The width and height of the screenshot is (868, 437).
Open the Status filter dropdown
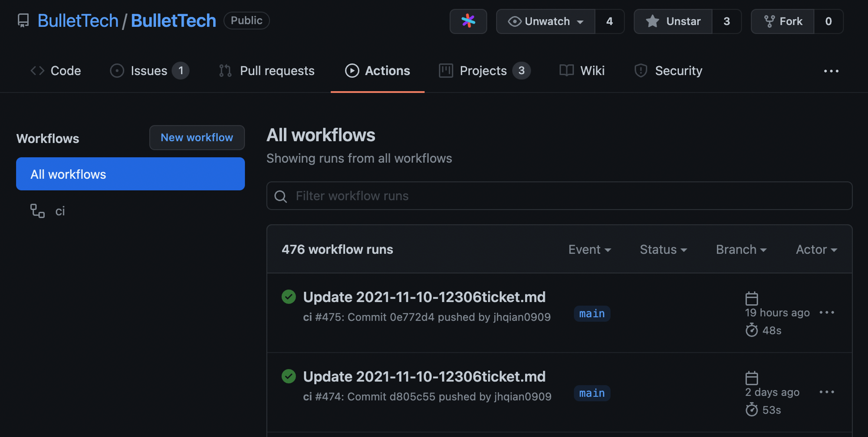[663, 250]
